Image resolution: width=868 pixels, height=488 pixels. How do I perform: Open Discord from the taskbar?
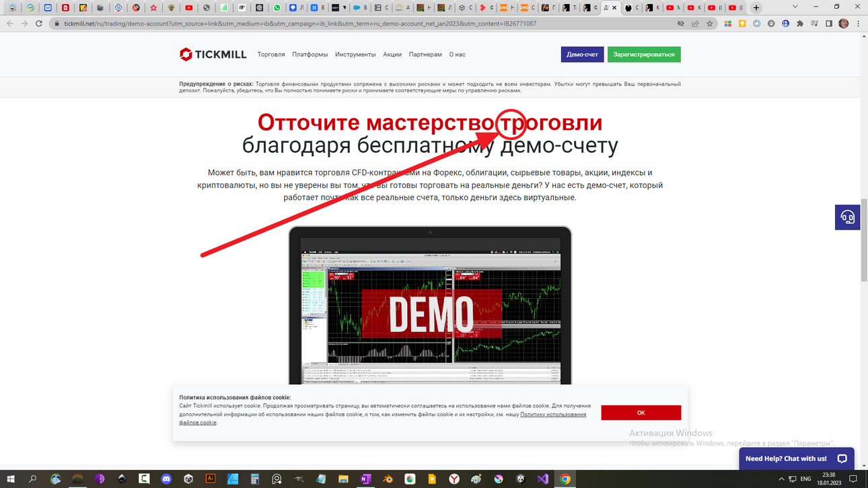166,479
